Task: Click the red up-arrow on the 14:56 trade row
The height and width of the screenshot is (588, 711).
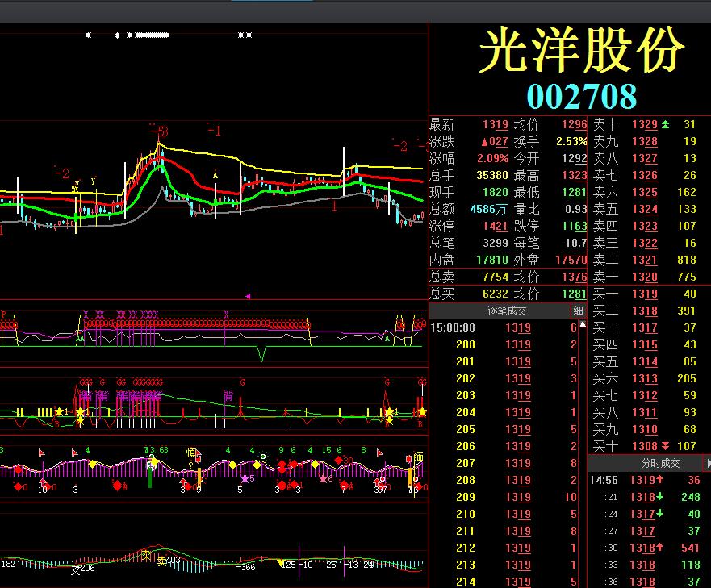Action: [660, 479]
